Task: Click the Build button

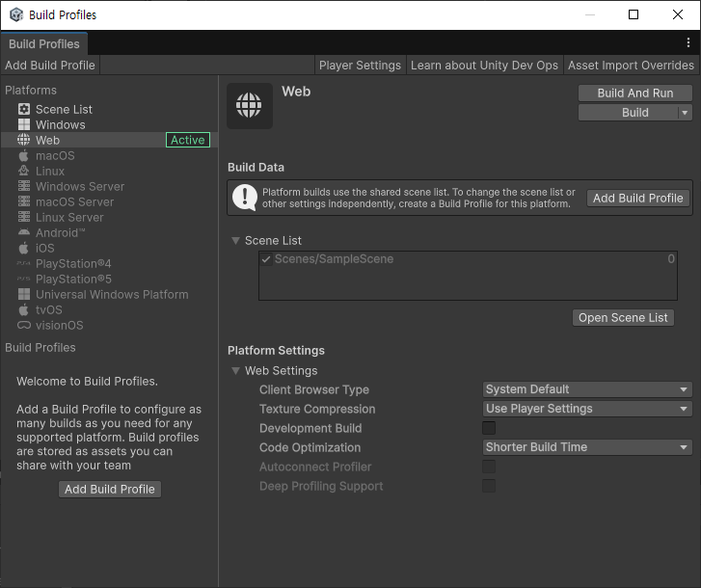Action: (629, 113)
